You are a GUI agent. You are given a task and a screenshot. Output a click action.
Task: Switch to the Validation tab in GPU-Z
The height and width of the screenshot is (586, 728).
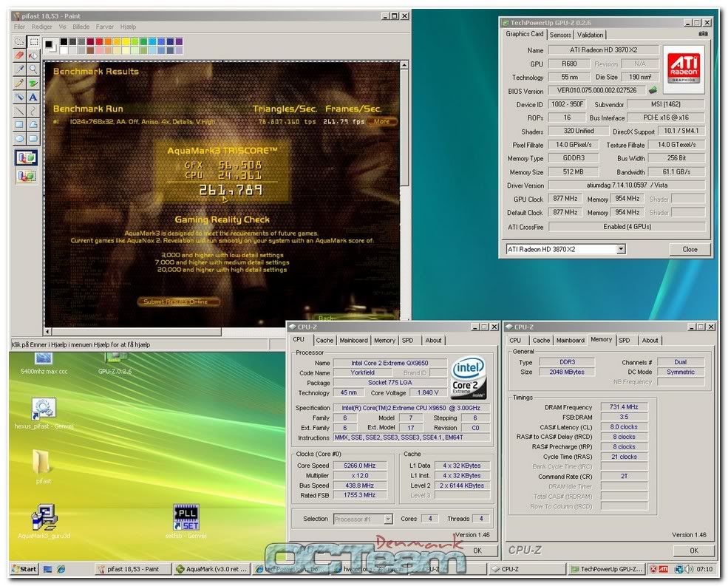(590, 35)
